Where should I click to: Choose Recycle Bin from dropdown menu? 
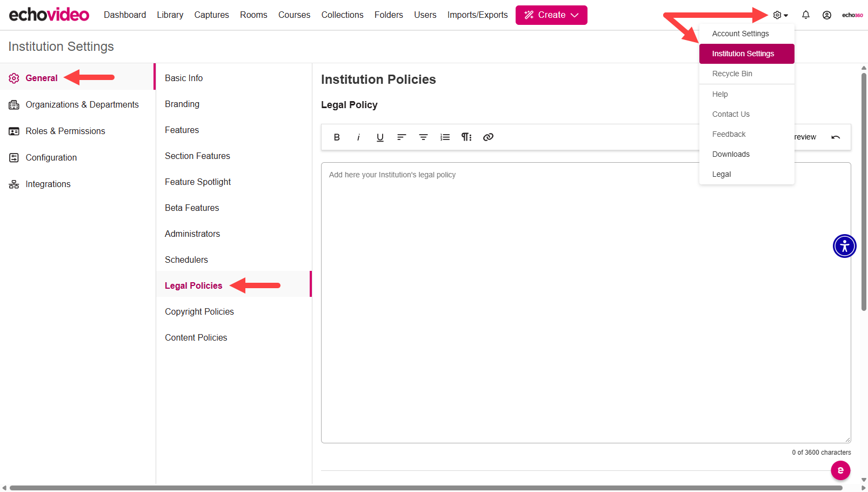coord(747,74)
